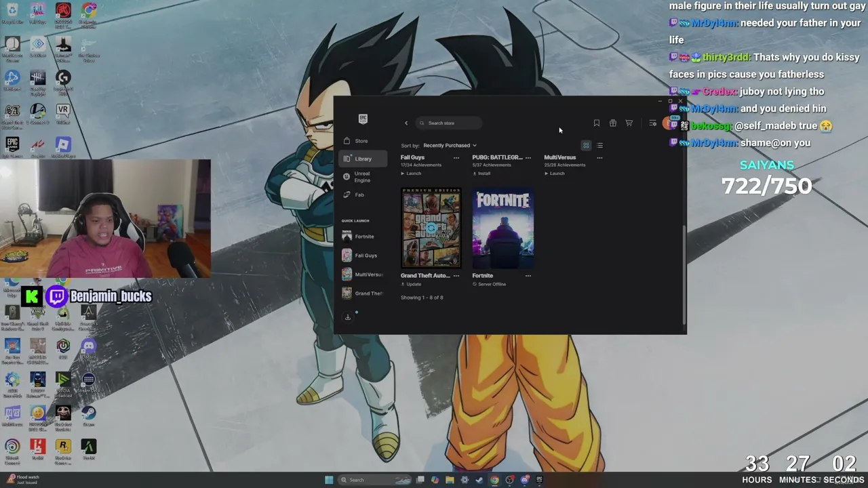Update Grand Theft Auto V
Screen dimensions: 868x488
(411, 285)
